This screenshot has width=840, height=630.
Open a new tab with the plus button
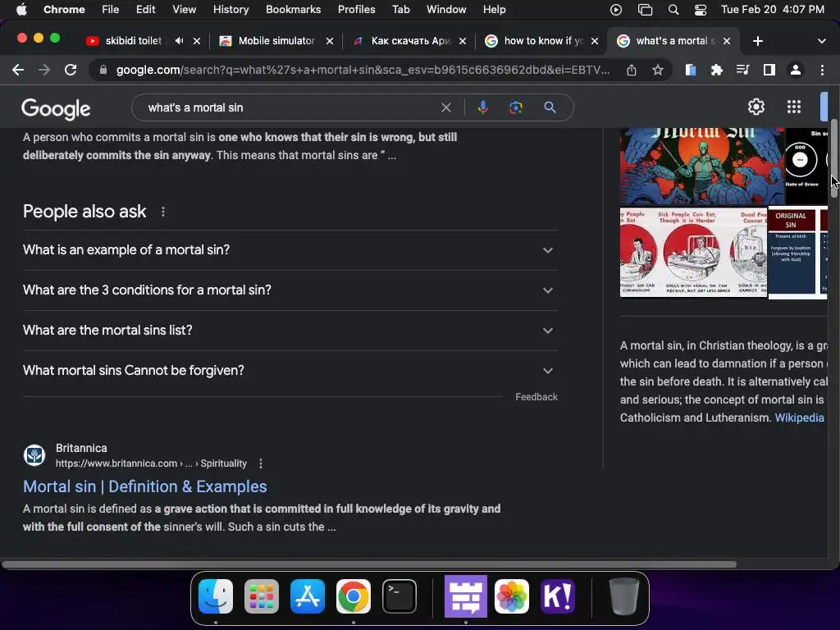(757, 41)
